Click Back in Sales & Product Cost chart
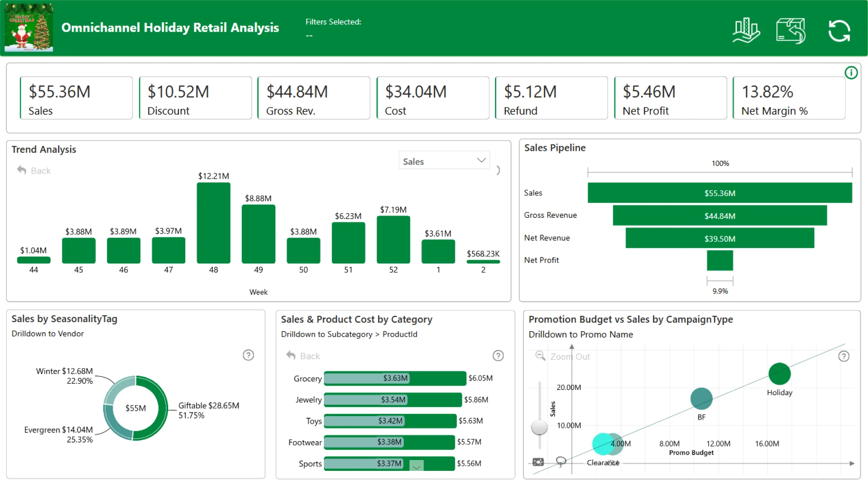This screenshot has width=868, height=488. coord(303,356)
